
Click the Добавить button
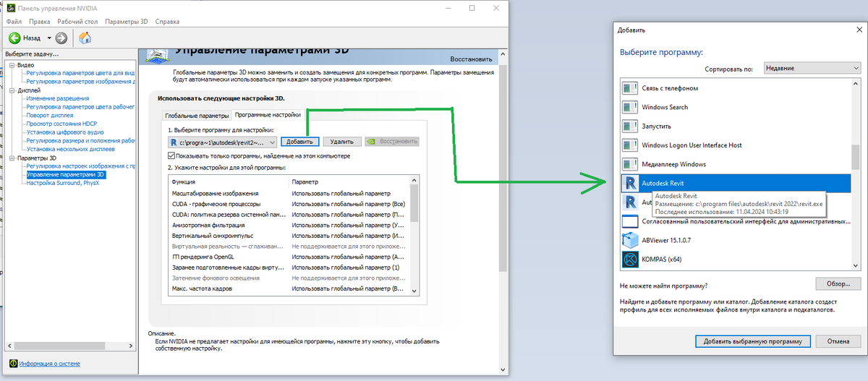pos(299,142)
